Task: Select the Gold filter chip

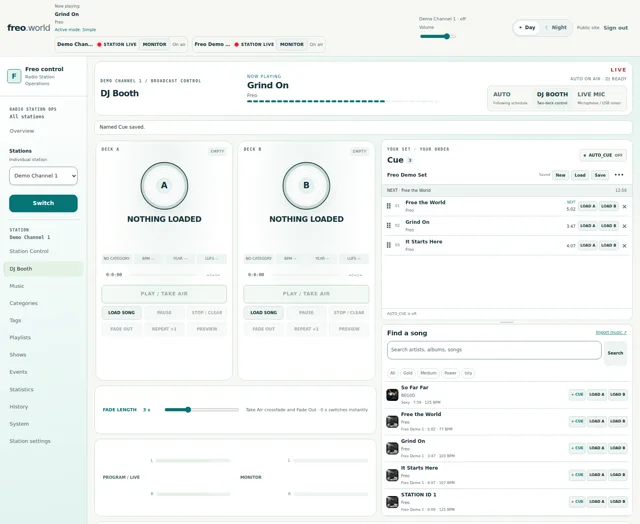Action: click(x=407, y=373)
